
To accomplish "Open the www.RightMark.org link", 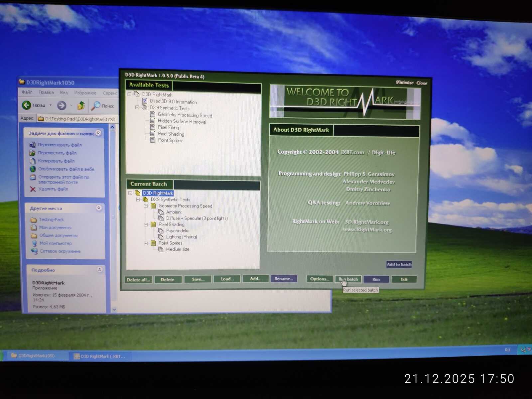I will pos(367,229).
